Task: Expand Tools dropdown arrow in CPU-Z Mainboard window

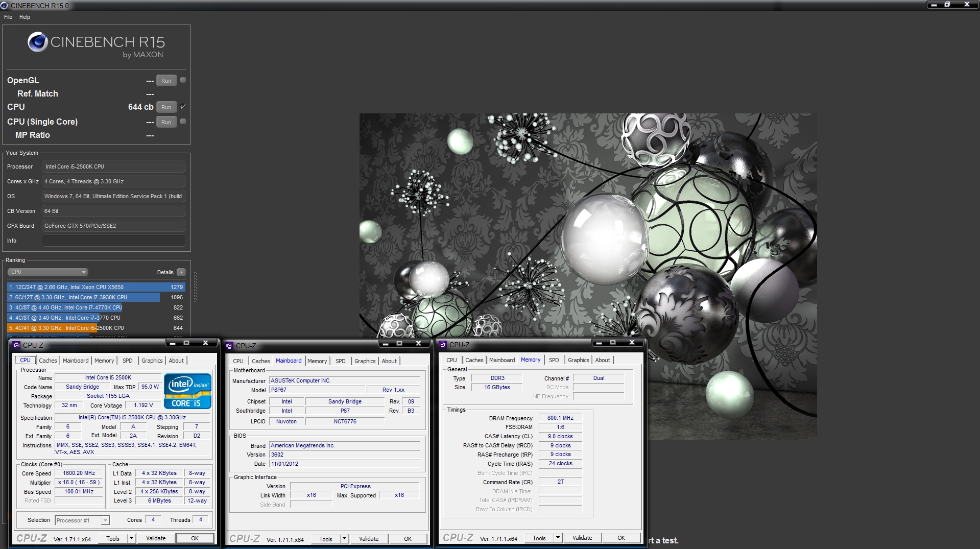Action: 344,539
